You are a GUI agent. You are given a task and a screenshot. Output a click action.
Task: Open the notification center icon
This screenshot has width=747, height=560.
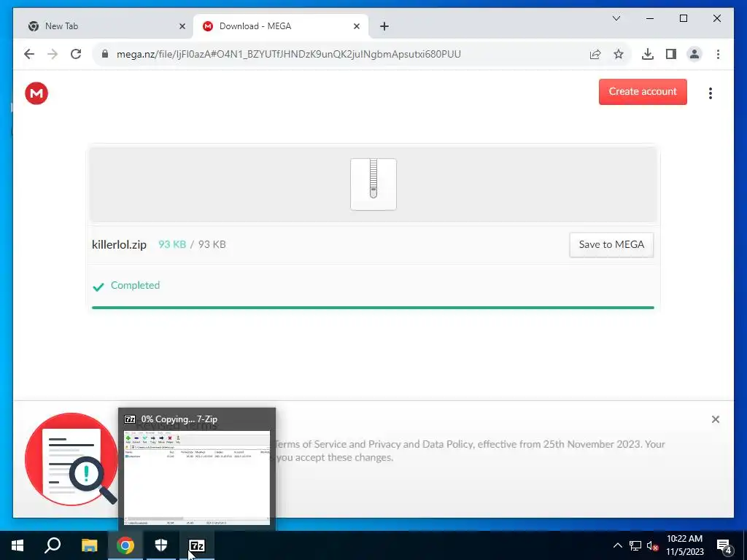tap(724, 547)
